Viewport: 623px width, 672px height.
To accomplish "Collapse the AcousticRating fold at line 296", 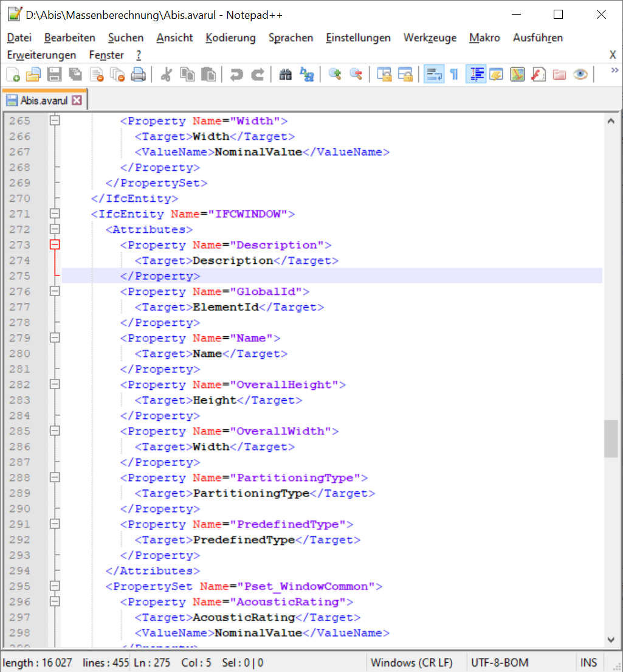I will (x=55, y=601).
